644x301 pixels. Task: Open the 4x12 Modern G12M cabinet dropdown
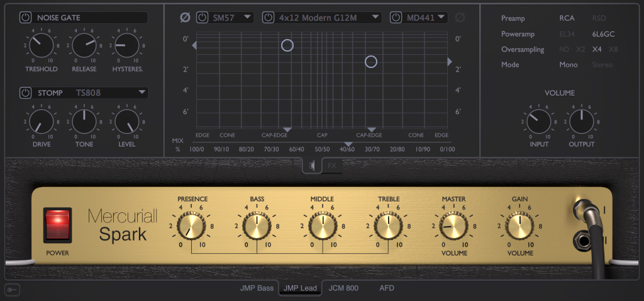[328, 18]
